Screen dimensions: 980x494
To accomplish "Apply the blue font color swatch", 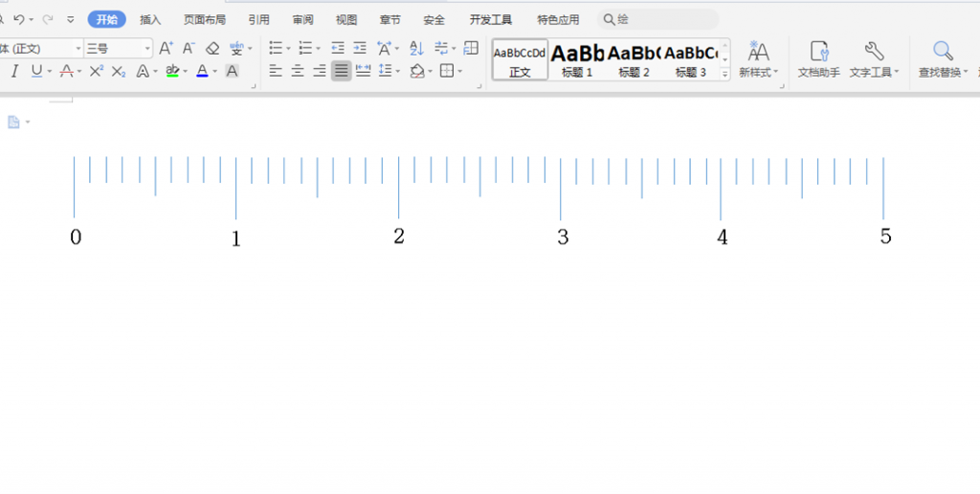I will (x=202, y=71).
